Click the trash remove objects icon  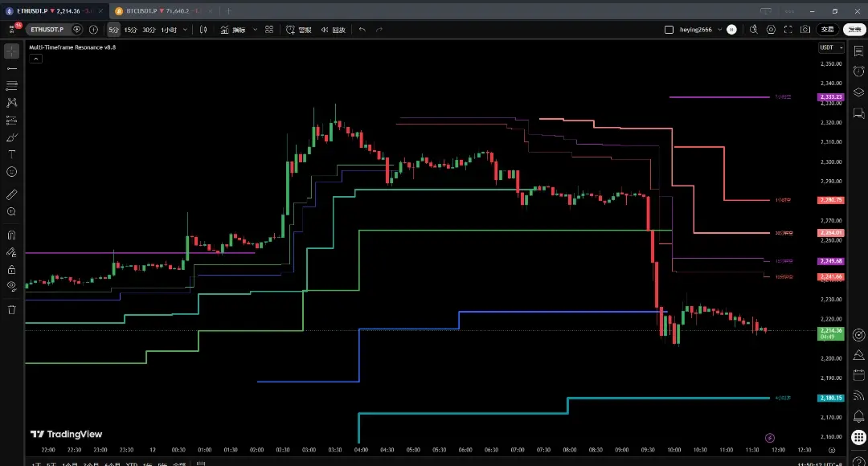click(11, 310)
